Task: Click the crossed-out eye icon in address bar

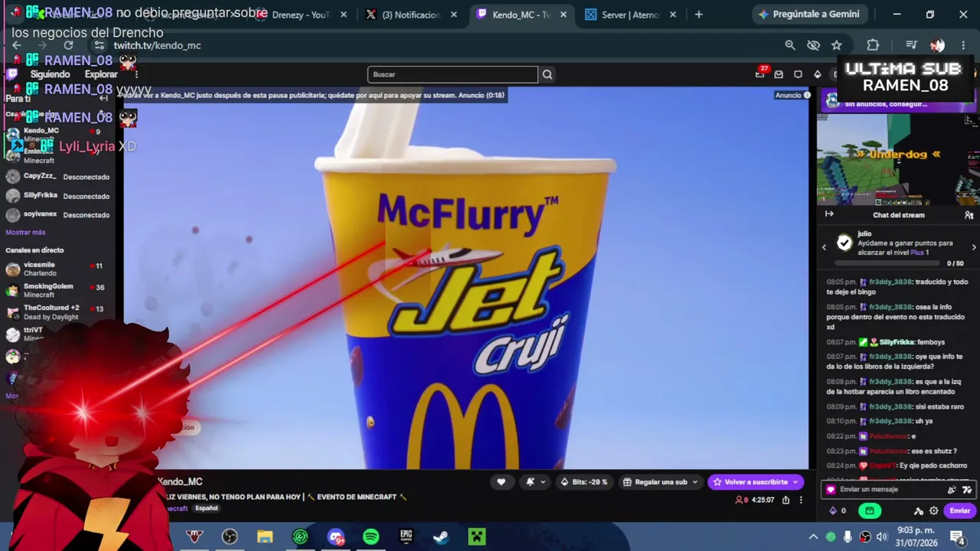Action: (814, 45)
